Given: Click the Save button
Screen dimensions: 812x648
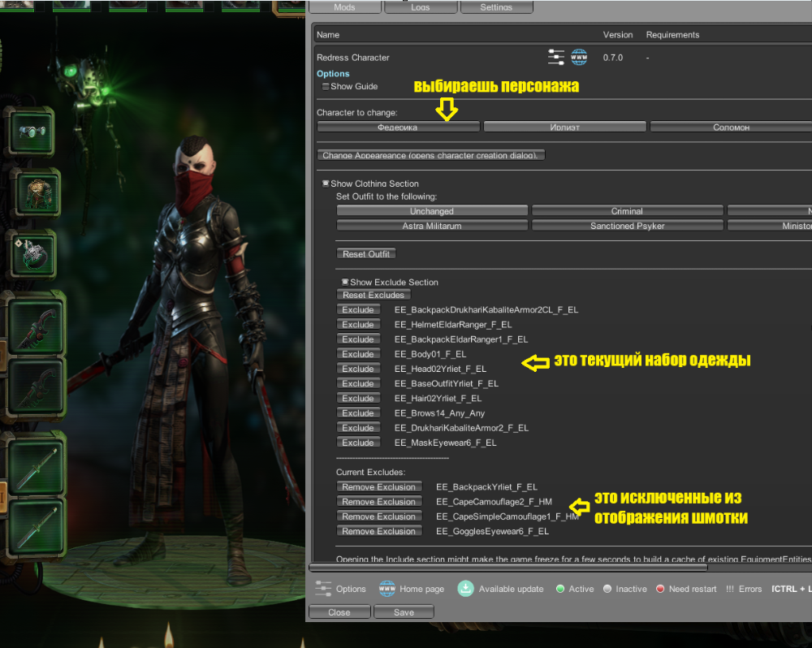Looking at the screenshot, I should pos(404,611).
